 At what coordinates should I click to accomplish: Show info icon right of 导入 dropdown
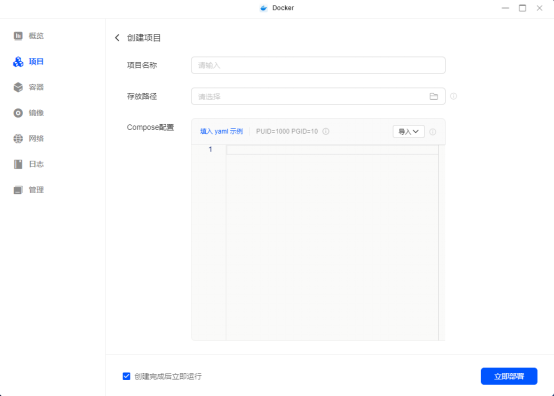coord(432,132)
